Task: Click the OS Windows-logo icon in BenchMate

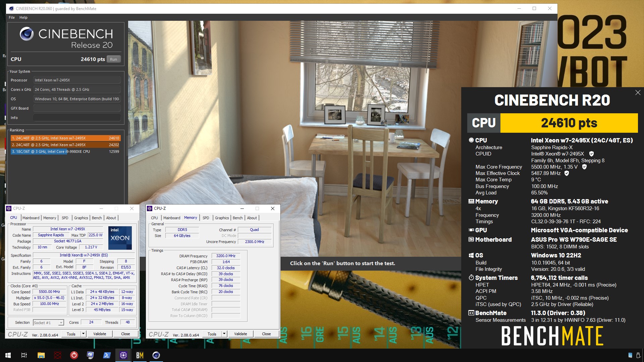Action: 471,255
